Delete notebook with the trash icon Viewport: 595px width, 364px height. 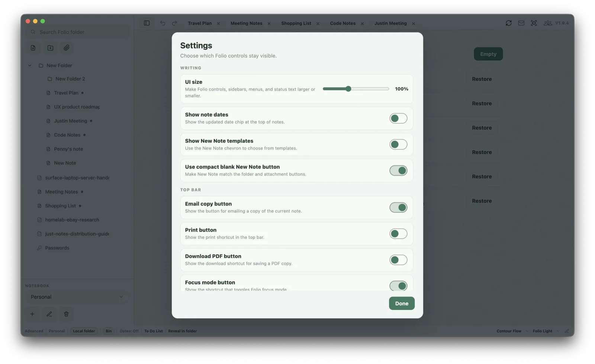(66, 314)
